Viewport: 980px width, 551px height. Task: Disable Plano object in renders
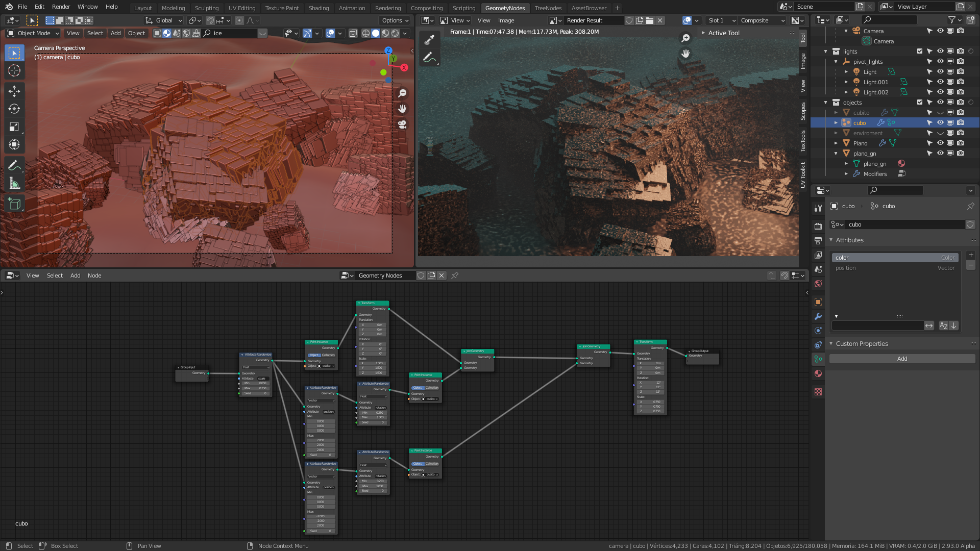point(961,143)
